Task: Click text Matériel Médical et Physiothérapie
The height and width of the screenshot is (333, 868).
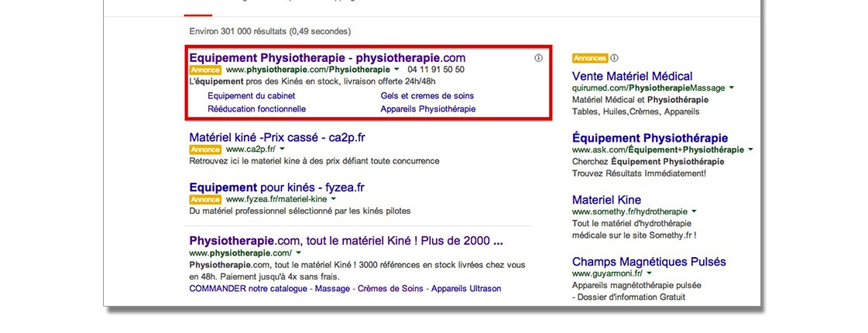Action: (640, 101)
